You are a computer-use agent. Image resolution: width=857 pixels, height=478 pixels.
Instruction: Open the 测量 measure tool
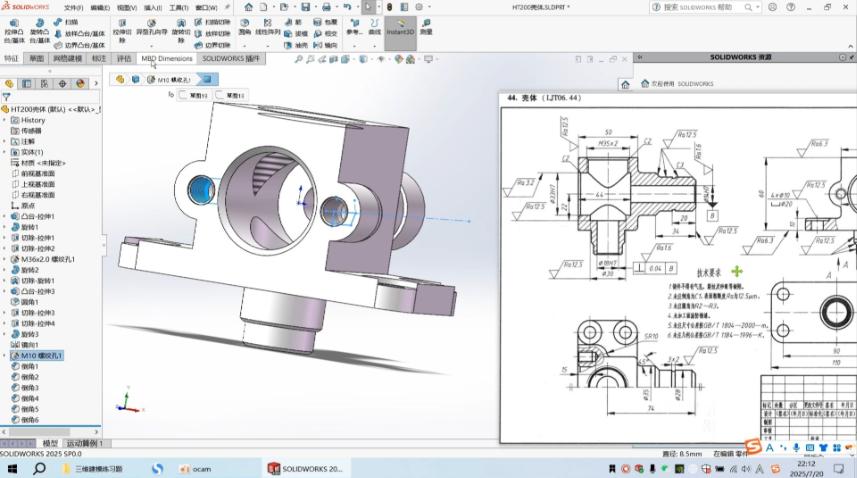coord(426,27)
